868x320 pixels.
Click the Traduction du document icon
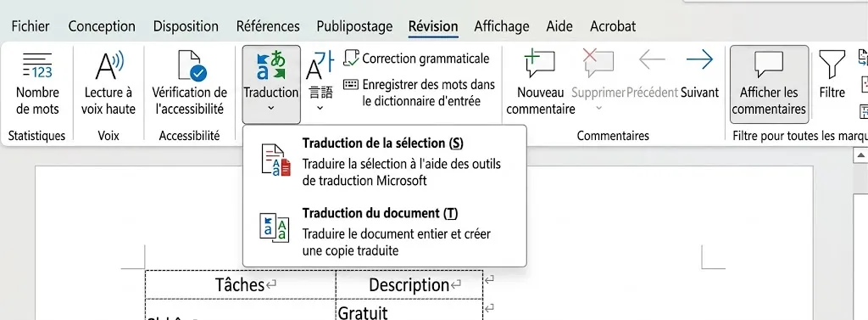275,228
